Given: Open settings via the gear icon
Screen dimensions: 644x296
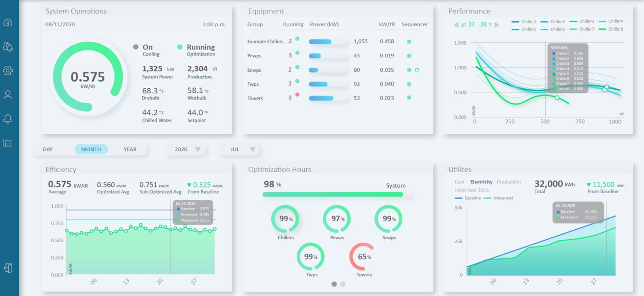Looking at the screenshot, I should (x=8, y=71).
